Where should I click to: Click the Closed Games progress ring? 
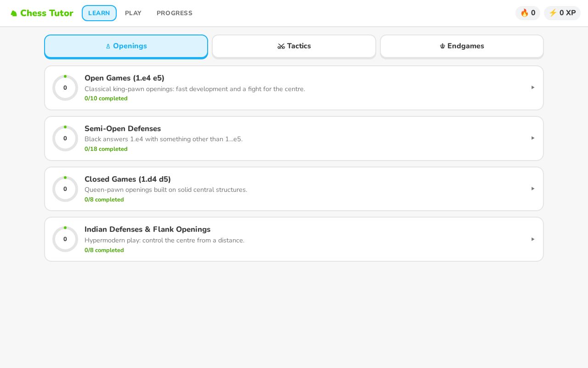[x=65, y=189]
